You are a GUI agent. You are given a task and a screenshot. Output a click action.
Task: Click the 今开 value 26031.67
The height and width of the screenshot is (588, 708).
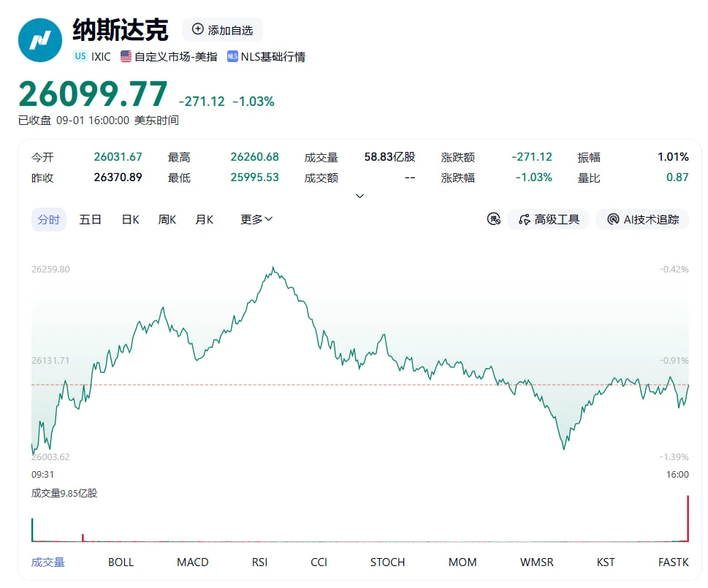tap(118, 156)
